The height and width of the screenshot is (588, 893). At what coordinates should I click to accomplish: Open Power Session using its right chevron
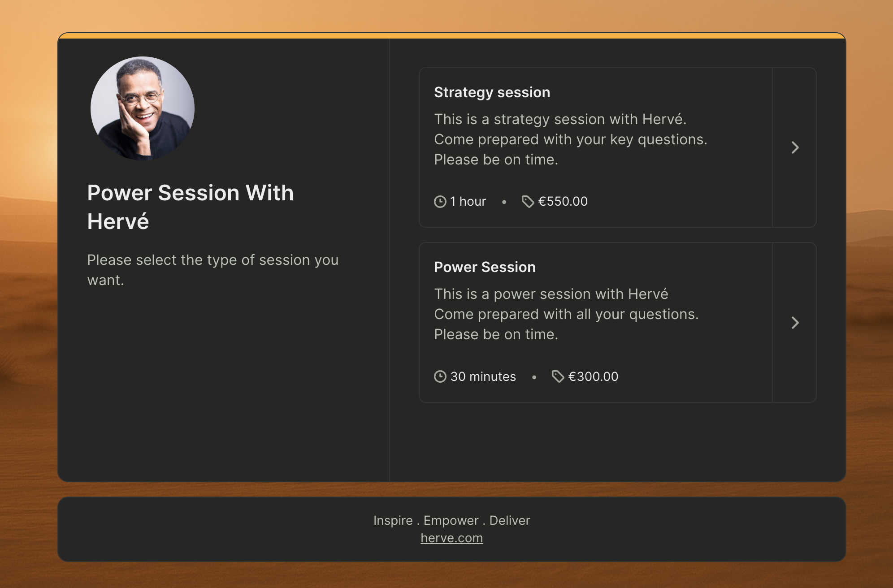point(795,323)
